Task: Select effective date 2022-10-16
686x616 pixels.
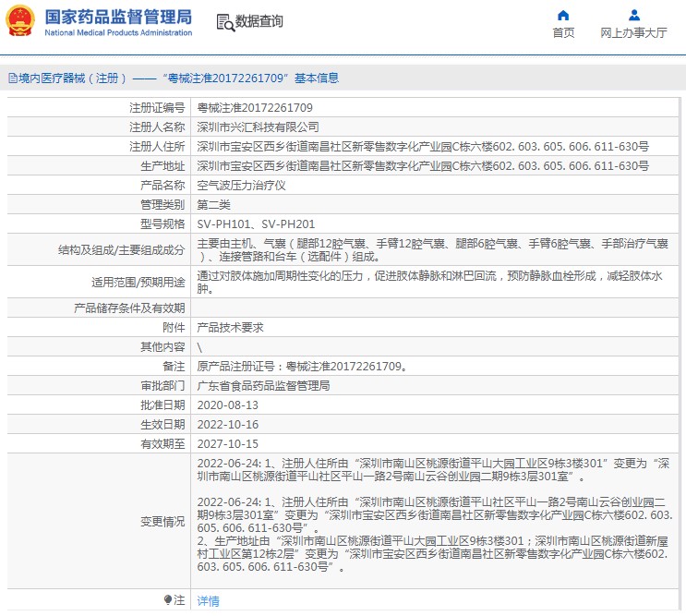Action: (x=227, y=425)
